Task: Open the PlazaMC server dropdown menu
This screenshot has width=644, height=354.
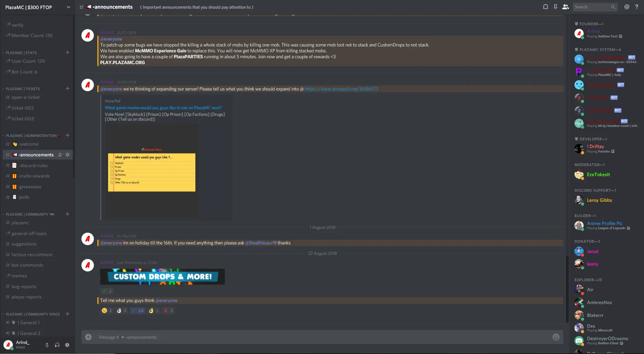Action: click(37, 7)
